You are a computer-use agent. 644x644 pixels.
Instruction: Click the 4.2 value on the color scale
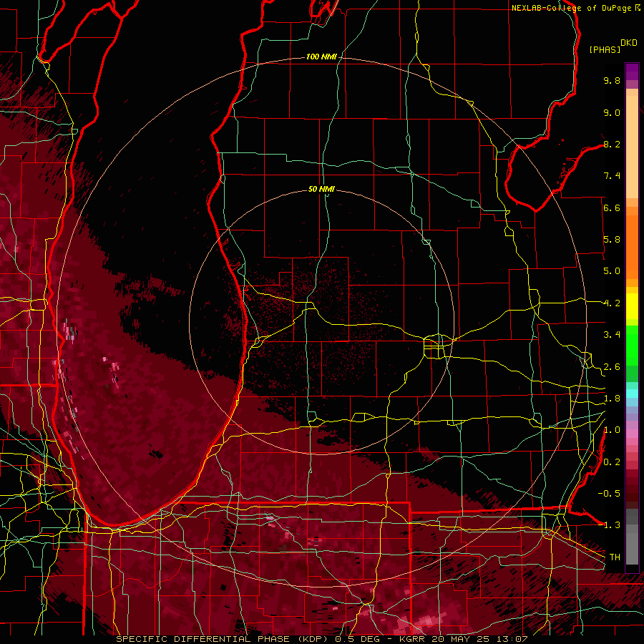(612, 303)
